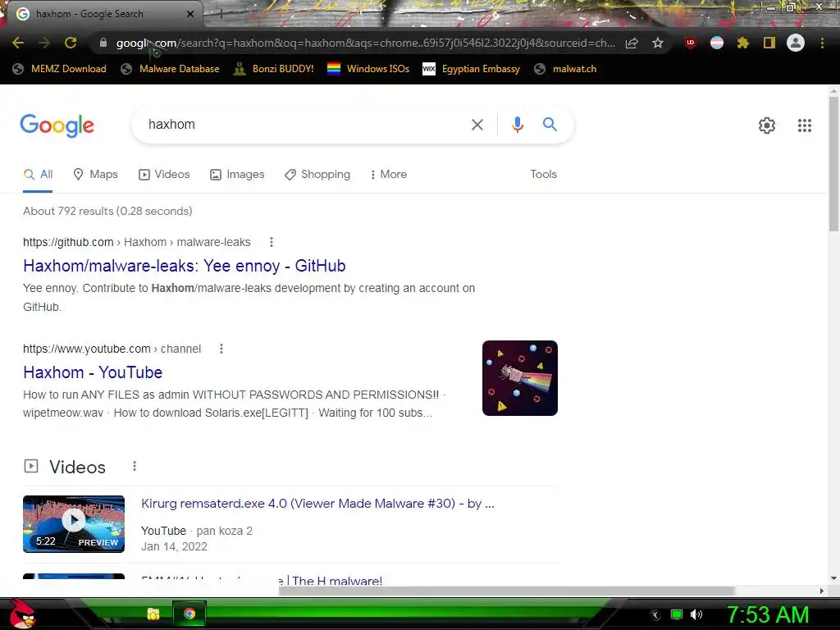Open the Haxhom/malware-leaks GitHub result
840x630 pixels.
tap(185, 266)
